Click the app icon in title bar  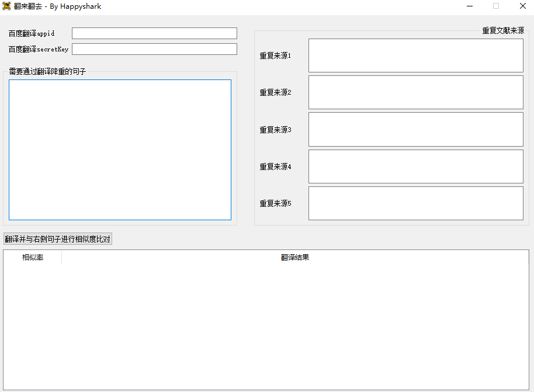pos(7,6)
